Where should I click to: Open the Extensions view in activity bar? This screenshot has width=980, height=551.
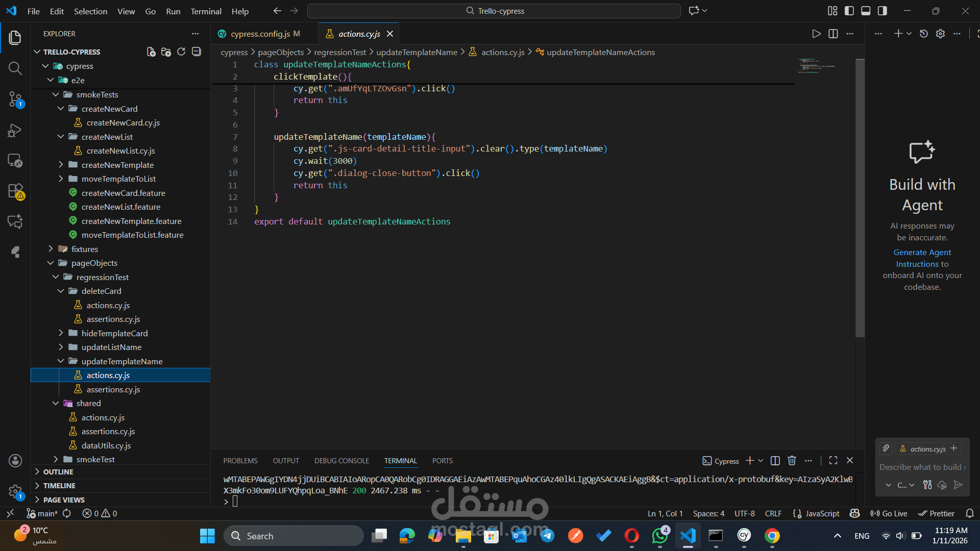[x=15, y=191]
